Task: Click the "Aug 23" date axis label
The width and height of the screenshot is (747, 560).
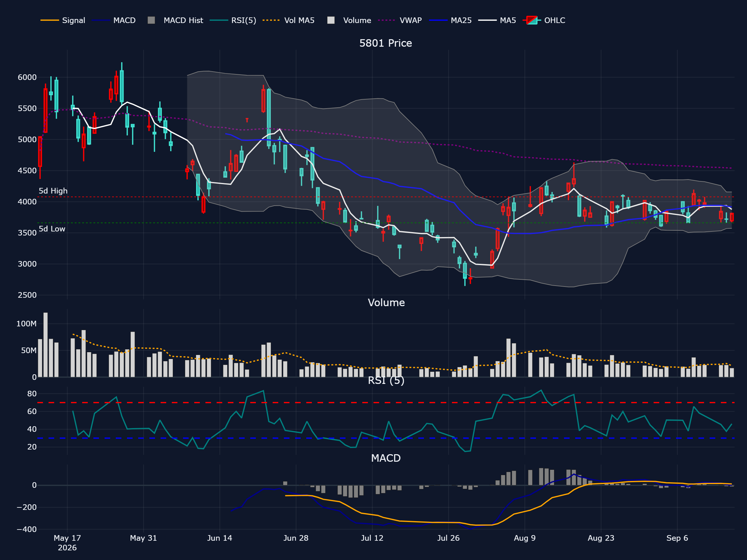Action: pos(601,538)
